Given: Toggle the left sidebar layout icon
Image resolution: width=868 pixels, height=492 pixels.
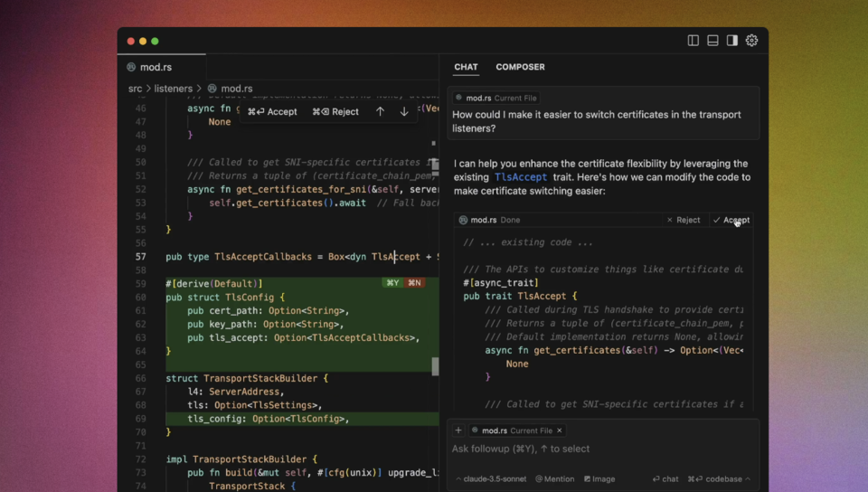Looking at the screenshot, I should pos(693,41).
